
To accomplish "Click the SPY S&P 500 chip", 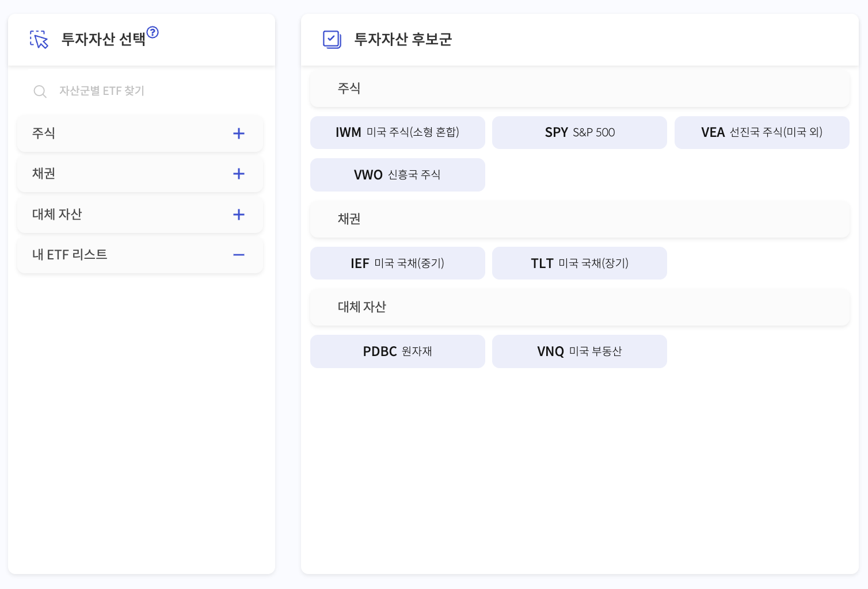I will coord(580,133).
